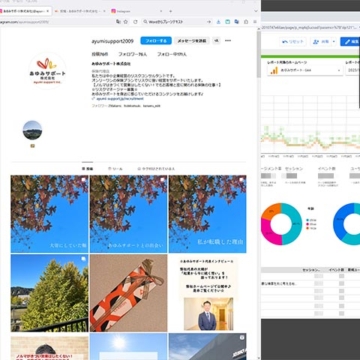Viewport: 360px width, 360px height.
Task: Expand the browser tab list chevron
Action: (x=256, y=11)
